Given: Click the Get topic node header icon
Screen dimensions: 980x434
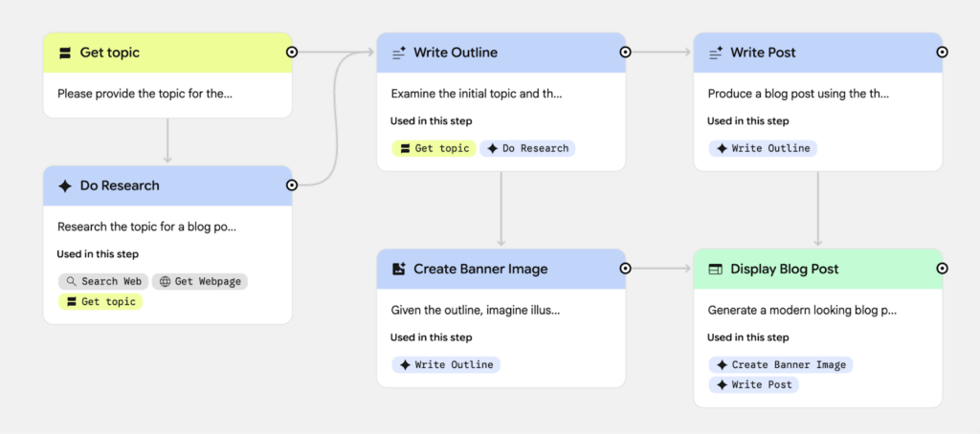Looking at the screenshot, I should coord(64,54).
